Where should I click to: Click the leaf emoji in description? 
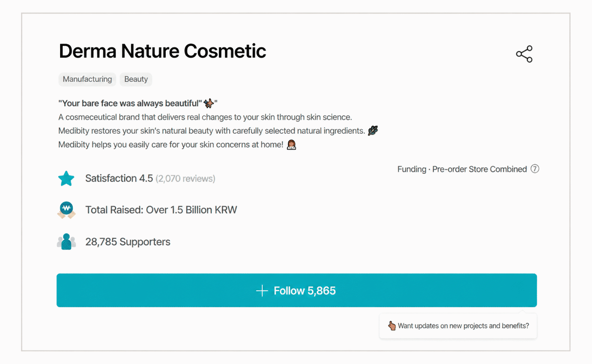pyautogui.click(x=373, y=131)
